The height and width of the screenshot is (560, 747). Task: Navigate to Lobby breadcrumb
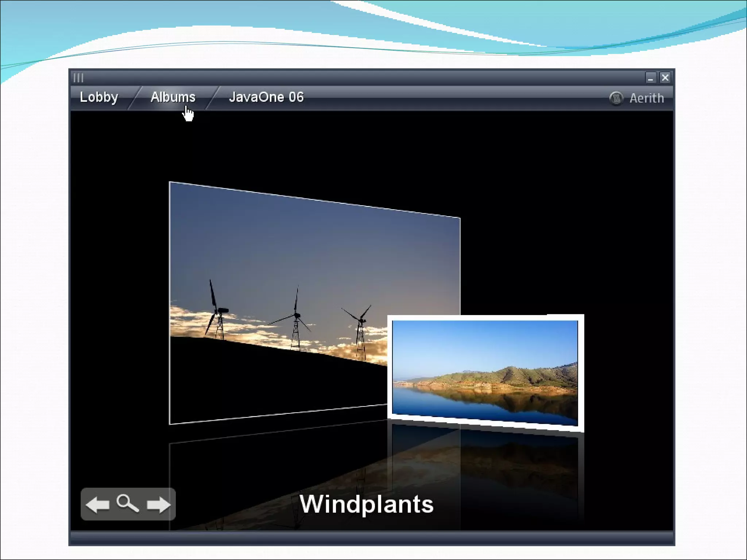pyautogui.click(x=99, y=97)
